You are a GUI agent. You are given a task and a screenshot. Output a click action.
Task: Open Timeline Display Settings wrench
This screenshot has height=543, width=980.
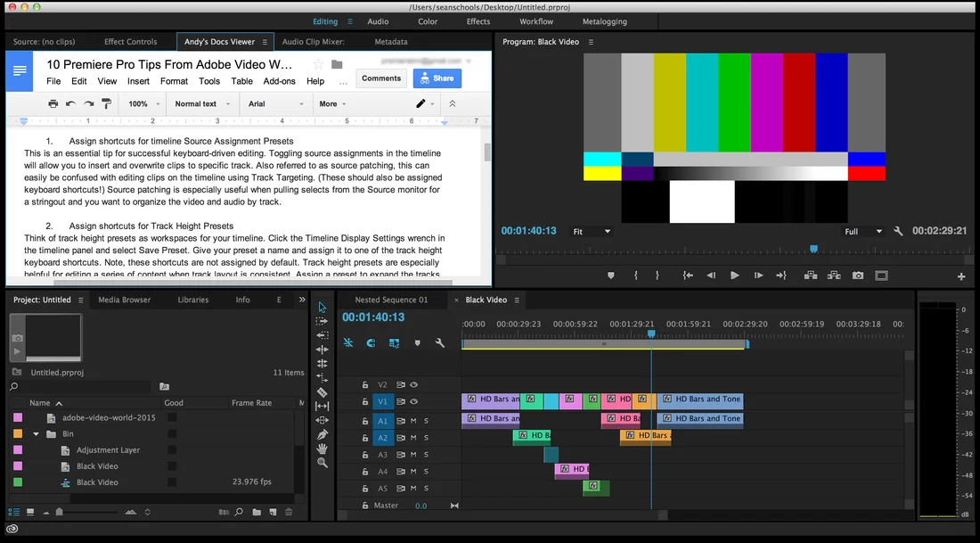pyautogui.click(x=440, y=342)
